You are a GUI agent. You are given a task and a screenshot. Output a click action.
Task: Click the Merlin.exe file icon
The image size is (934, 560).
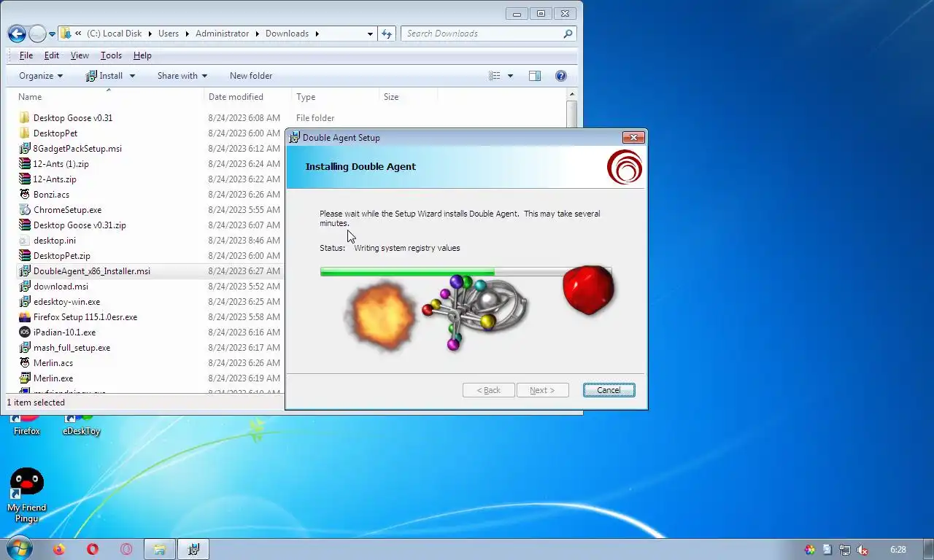coord(24,378)
